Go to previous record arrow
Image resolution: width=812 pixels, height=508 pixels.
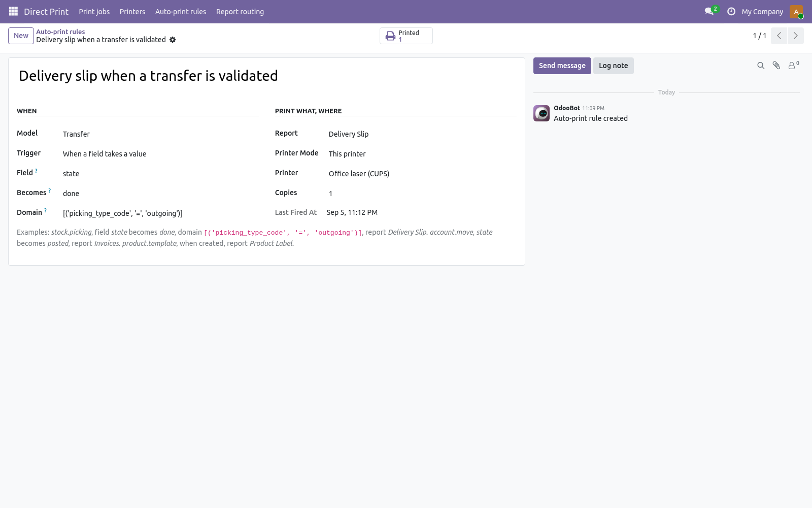[x=779, y=36]
